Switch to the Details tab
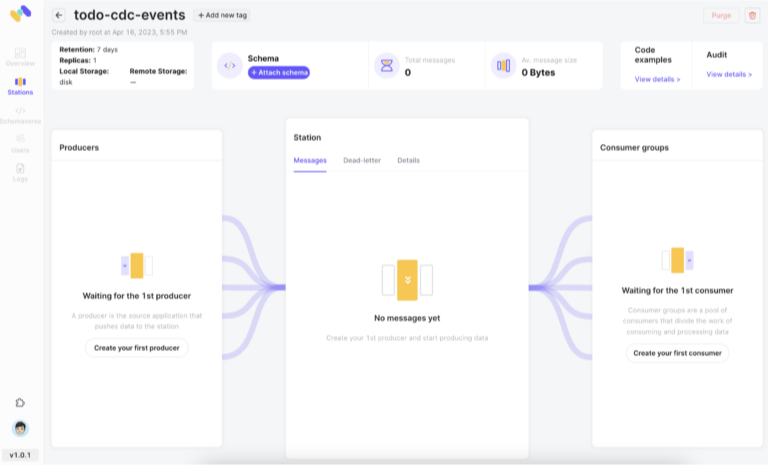The image size is (768, 465). 408,160
